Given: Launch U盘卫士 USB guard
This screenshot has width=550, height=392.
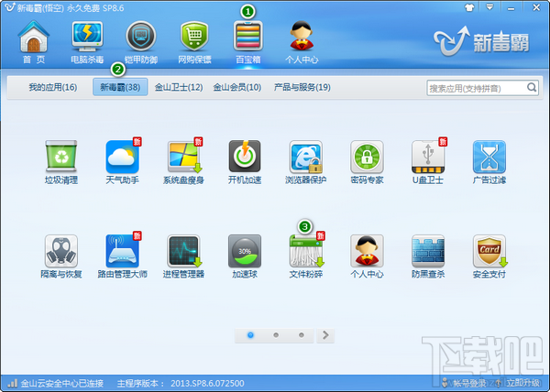Looking at the screenshot, I should point(428,162).
